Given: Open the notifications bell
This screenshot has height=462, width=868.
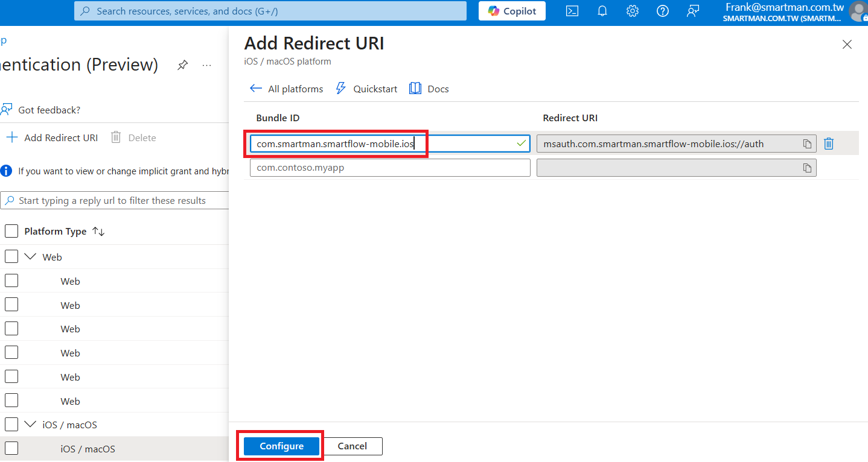Looking at the screenshot, I should click(x=602, y=11).
